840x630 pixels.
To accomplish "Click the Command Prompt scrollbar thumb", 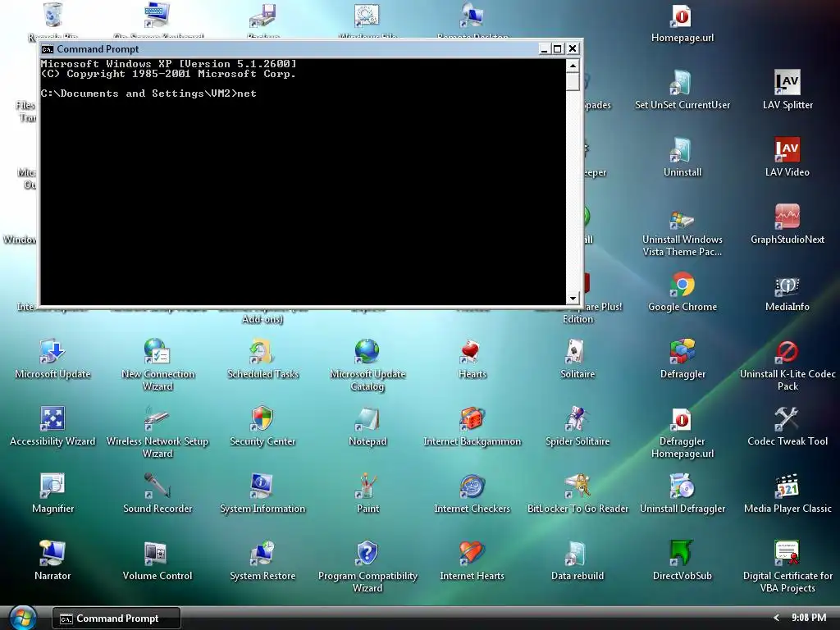I will pyautogui.click(x=573, y=82).
